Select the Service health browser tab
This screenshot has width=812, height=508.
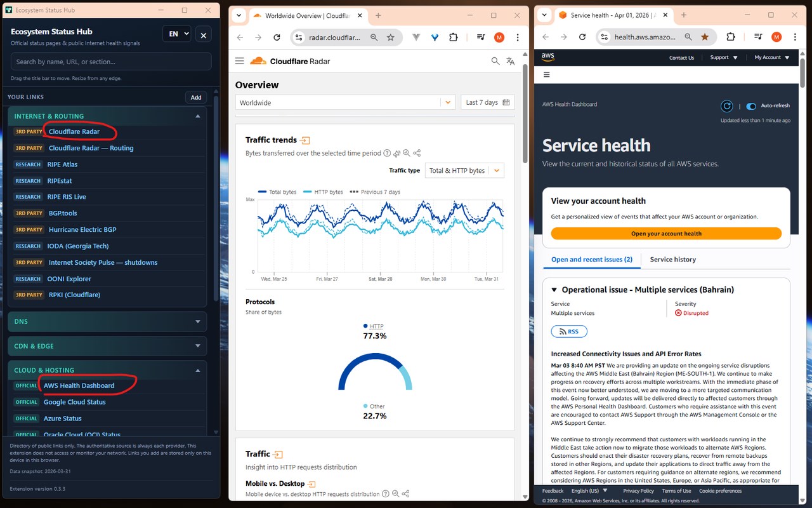613,15
